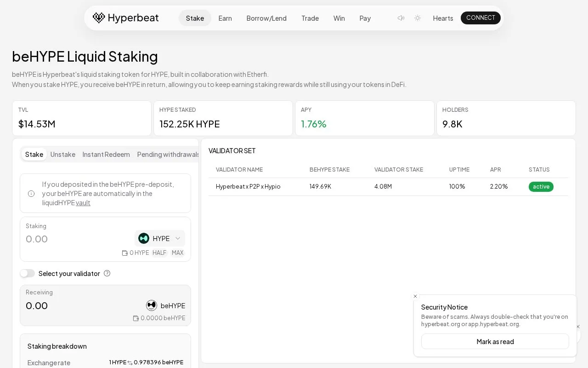Click Mark as read on the Security Notice
The width and height of the screenshot is (588, 368).
[x=495, y=341]
